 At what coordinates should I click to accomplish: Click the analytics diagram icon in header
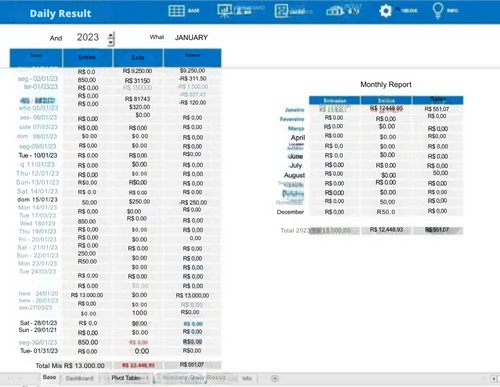click(x=281, y=11)
